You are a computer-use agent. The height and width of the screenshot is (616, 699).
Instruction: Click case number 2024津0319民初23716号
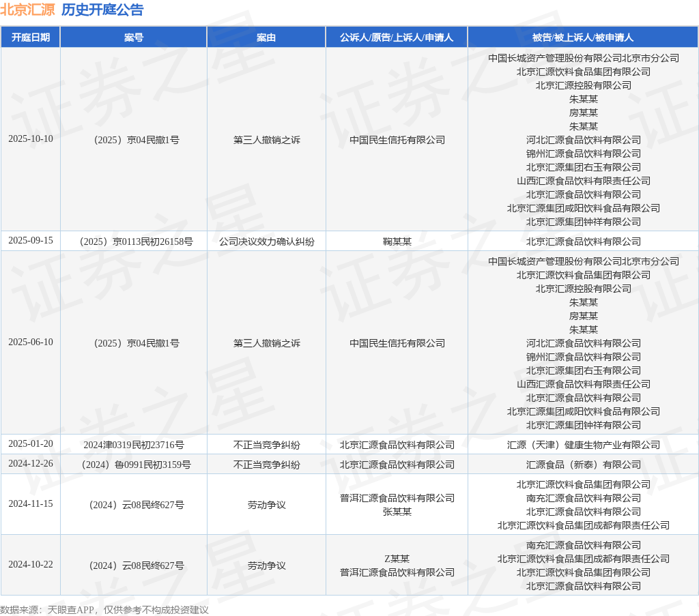point(134,445)
